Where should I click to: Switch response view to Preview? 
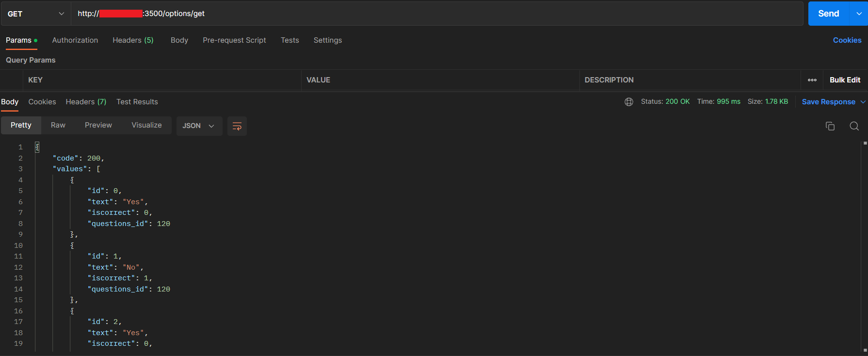pyautogui.click(x=98, y=125)
